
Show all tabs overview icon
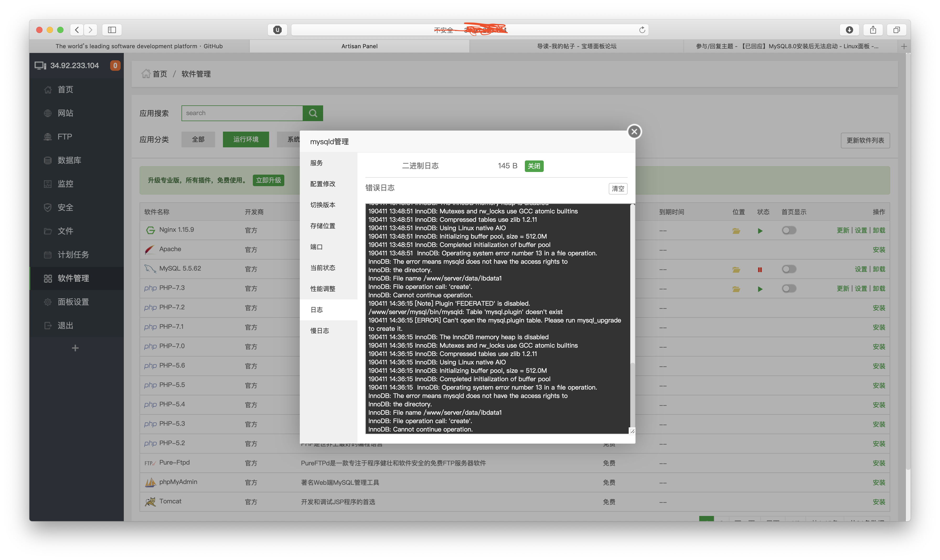[896, 30]
